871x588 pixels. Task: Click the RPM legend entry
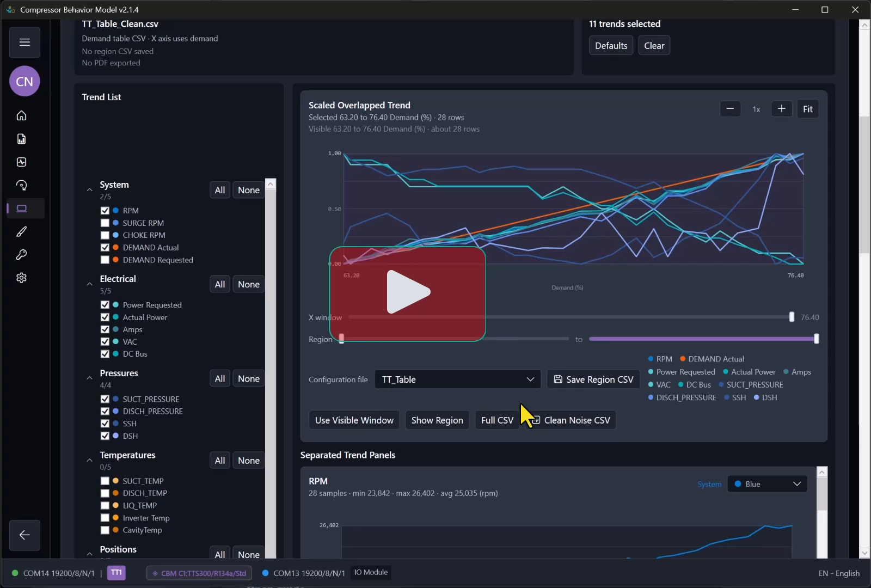(660, 359)
